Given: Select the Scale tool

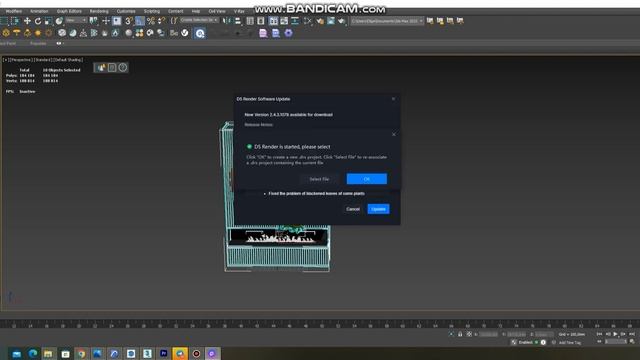Looking at the screenshot, I should point(48,21).
